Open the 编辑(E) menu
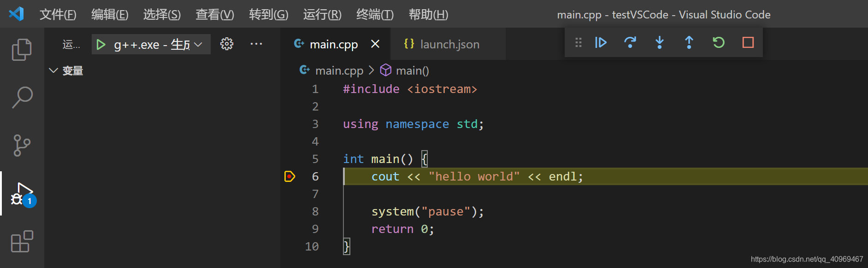 [110, 14]
